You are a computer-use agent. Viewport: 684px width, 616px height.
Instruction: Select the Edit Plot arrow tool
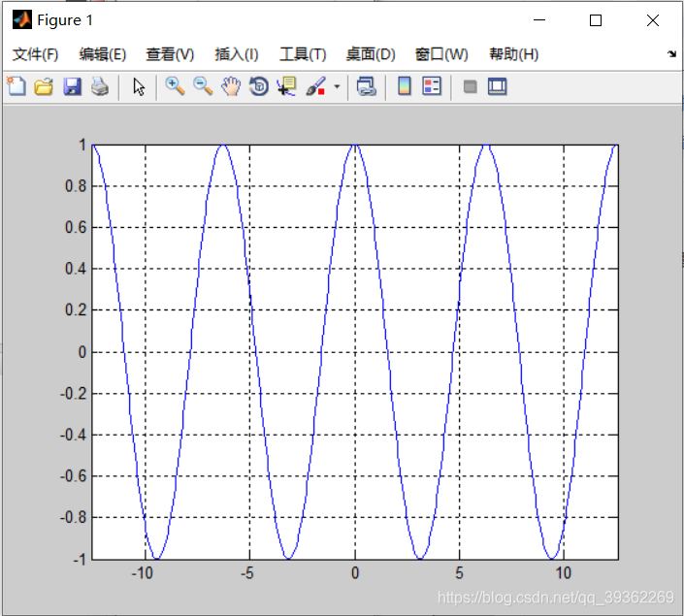139,86
